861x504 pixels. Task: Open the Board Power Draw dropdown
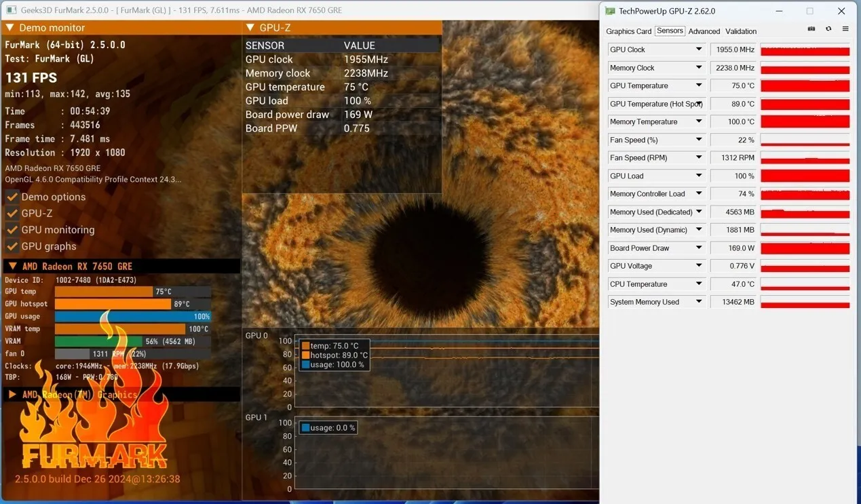(699, 248)
